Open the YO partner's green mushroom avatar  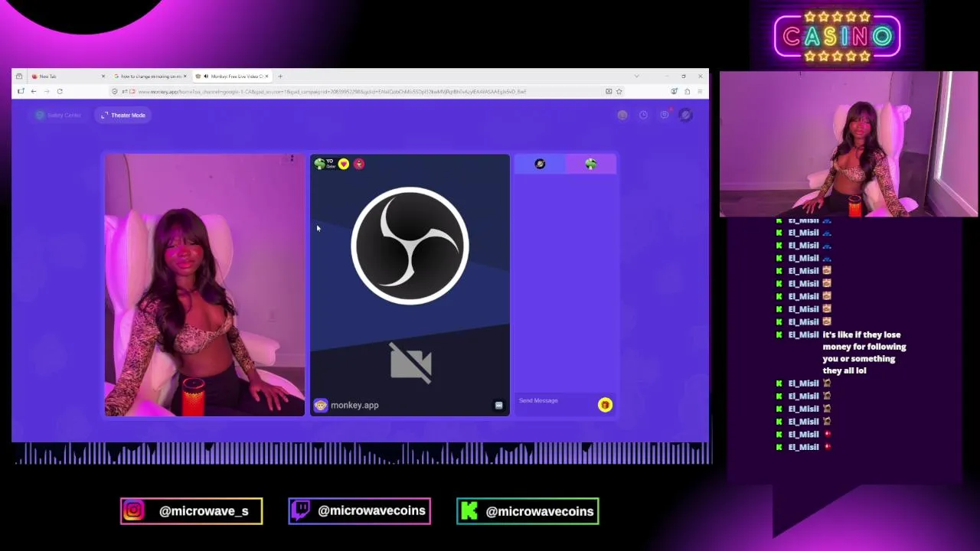click(319, 164)
